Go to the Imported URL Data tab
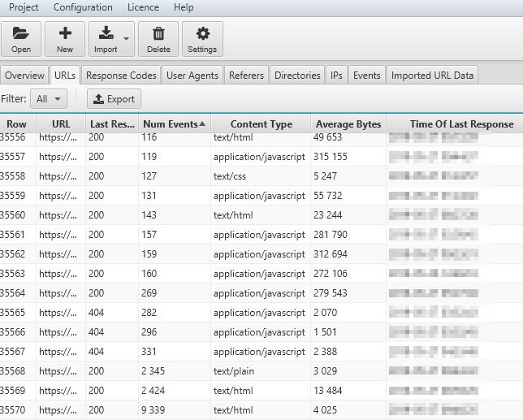Image resolution: width=523 pixels, height=420 pixels. [x=432, y=76]
